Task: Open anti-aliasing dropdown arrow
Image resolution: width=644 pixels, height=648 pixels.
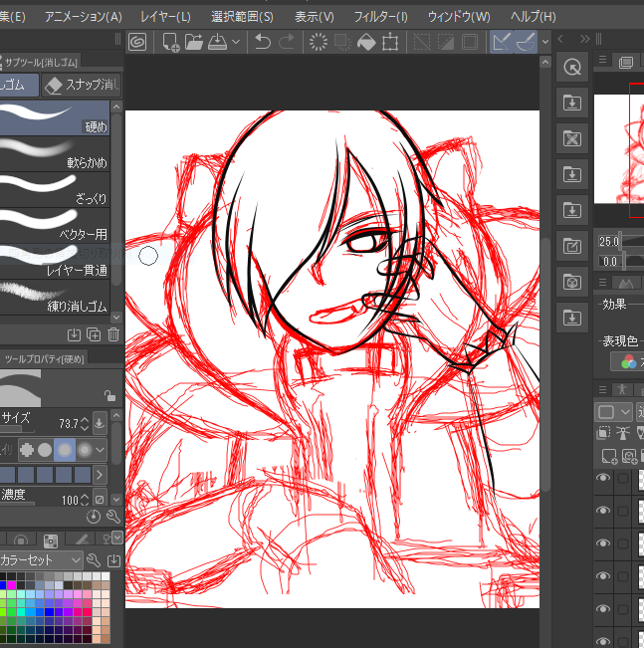Action: coord(101,450)
